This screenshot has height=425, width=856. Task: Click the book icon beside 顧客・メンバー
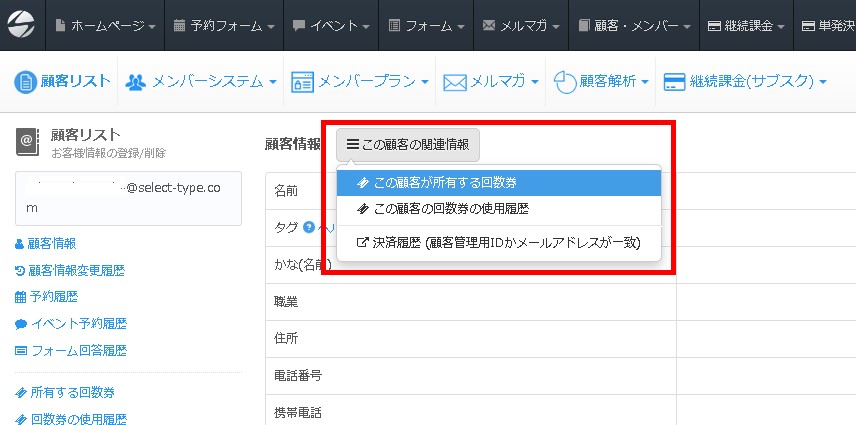click(x=584, y=26)
